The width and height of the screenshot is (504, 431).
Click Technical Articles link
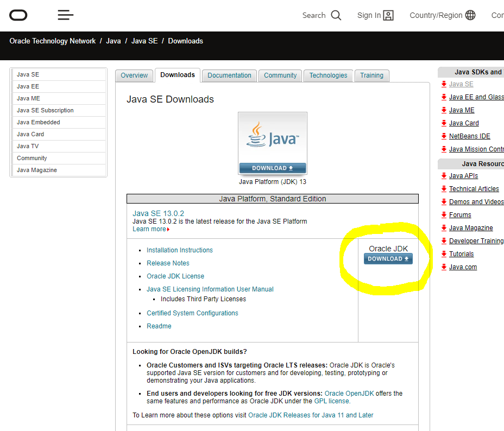click(x=474, y=189)
